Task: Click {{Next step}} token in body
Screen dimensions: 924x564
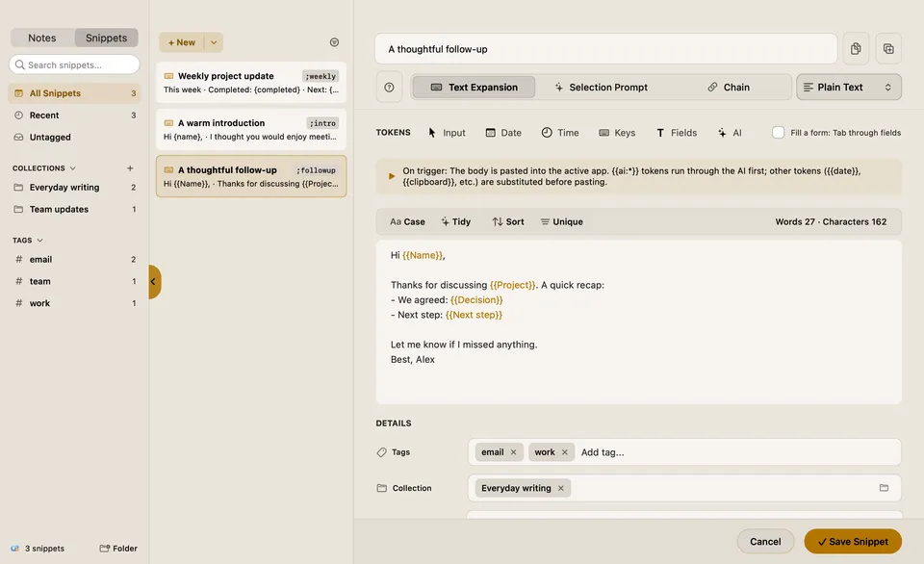Action: pos(474,315)
